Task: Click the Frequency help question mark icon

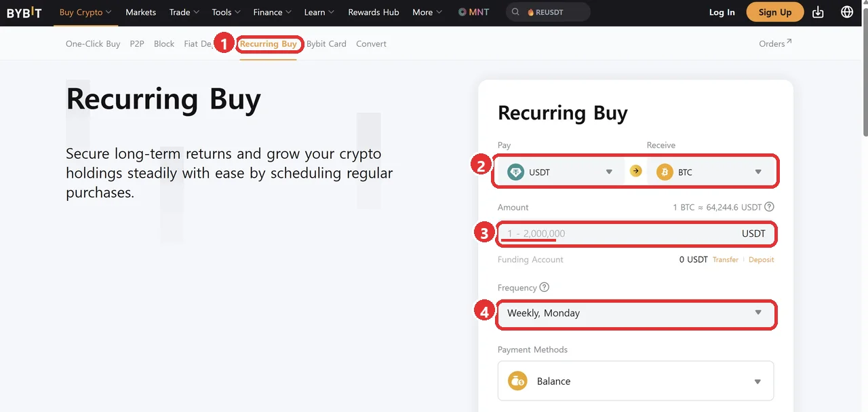Action: pyautogui.click(x=544, y=287)
